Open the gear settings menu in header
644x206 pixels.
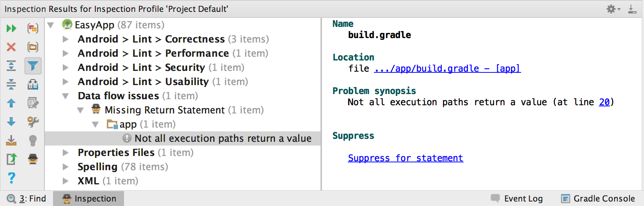click(x=613, y=9)
